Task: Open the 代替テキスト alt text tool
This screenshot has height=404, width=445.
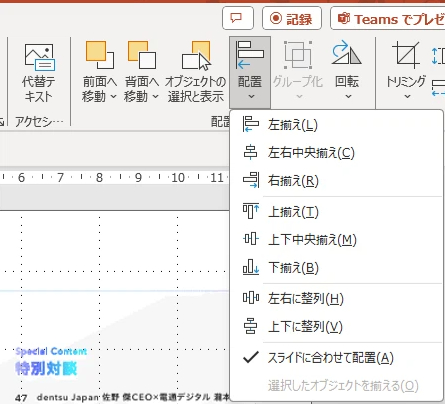Action: coord(39,74)
